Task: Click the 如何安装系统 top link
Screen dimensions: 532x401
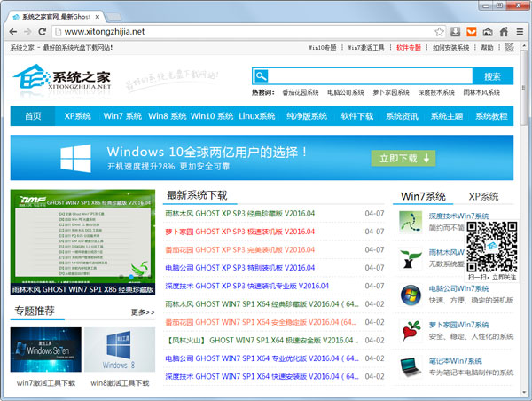Action: 451,48
